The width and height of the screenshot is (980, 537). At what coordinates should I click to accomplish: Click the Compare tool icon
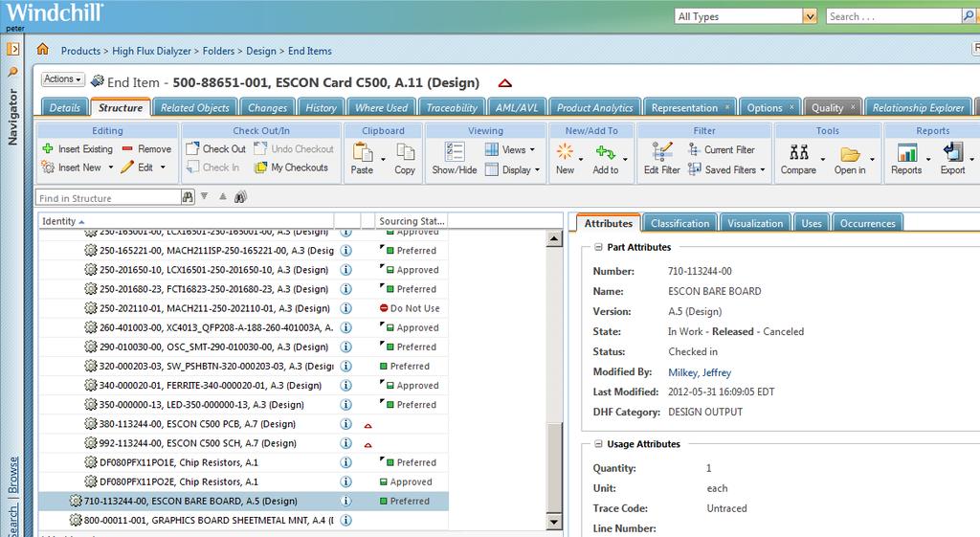pos(799,152)
